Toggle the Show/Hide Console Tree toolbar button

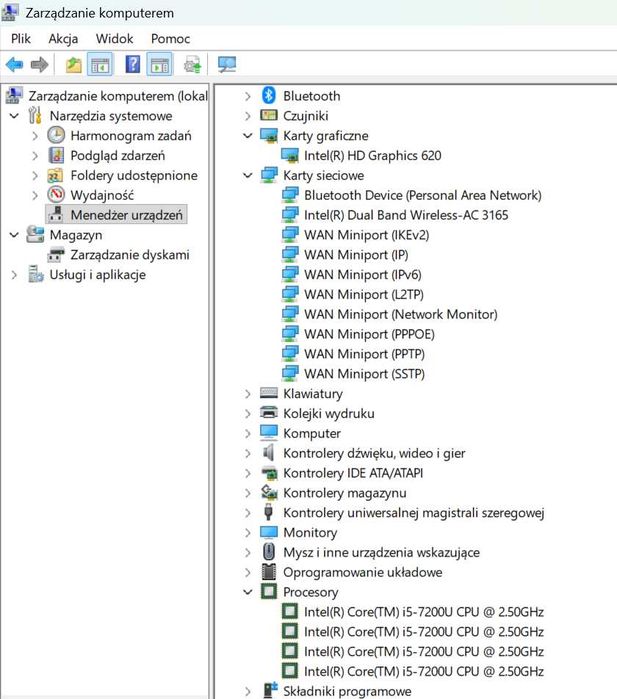point(100,65)
